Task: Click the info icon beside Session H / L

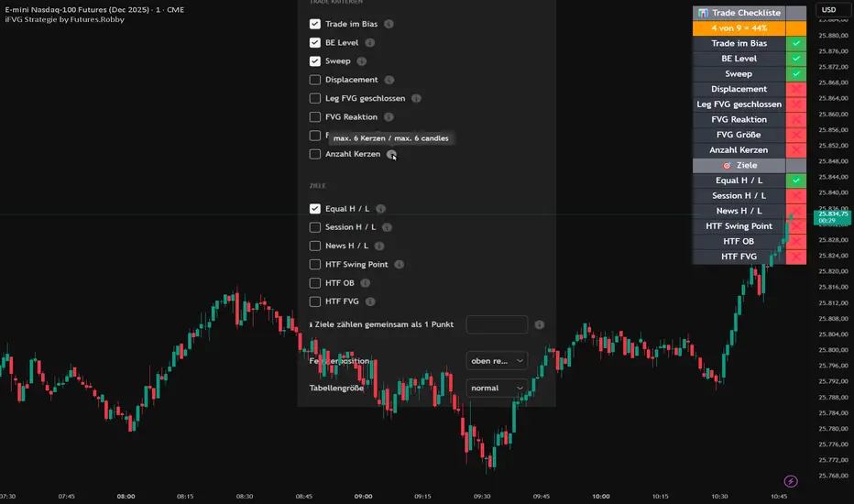Action: coord(388,227)
